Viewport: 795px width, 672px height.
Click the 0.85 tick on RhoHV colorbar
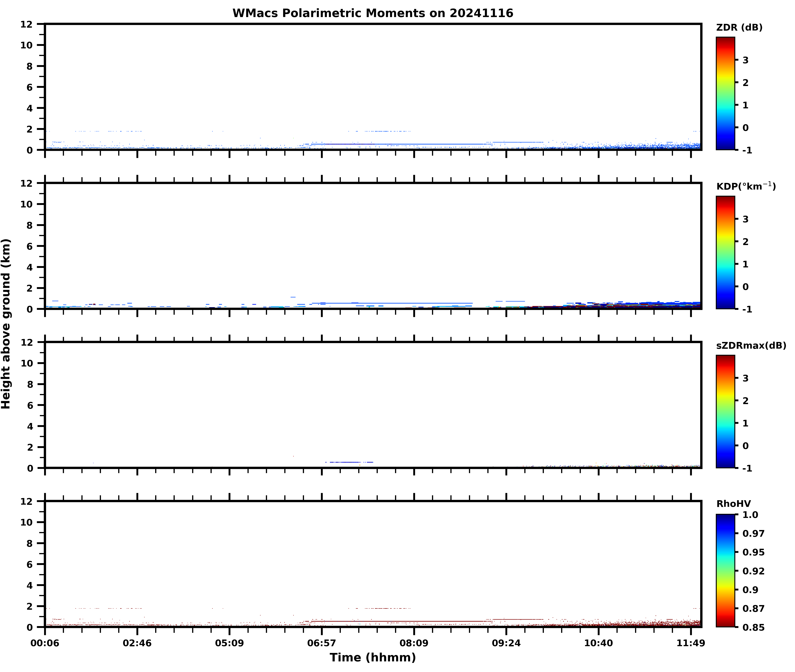(x=753, y=627)
